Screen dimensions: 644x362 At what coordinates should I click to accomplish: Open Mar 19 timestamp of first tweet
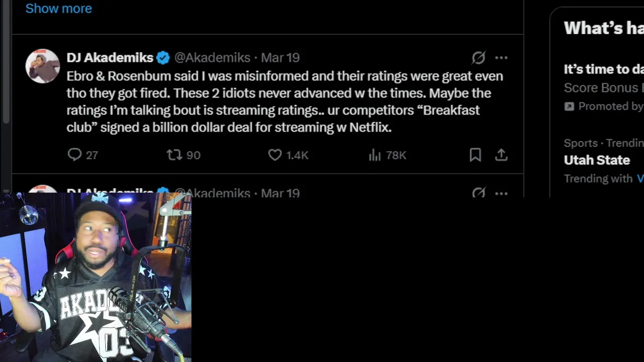point(280,58)
